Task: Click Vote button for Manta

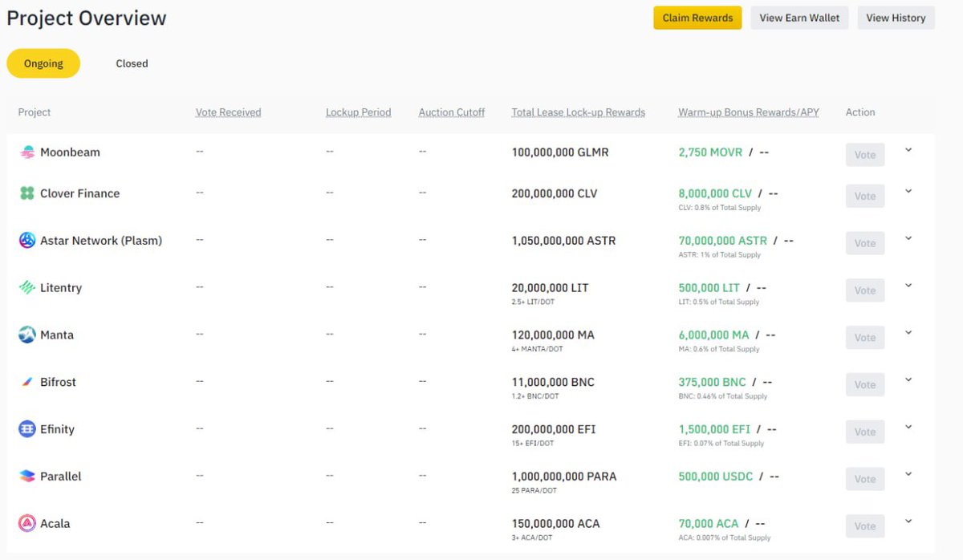Action: point(865,338)
